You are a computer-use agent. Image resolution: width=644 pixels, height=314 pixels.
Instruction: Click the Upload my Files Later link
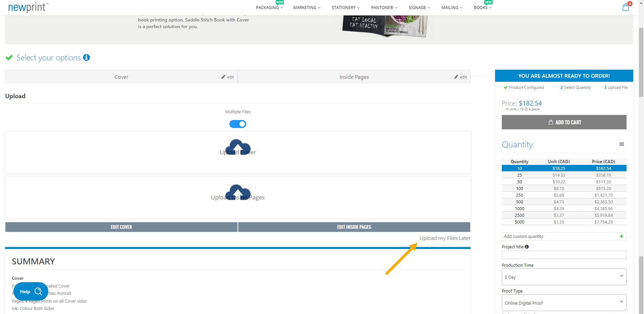tap(445, 238)
